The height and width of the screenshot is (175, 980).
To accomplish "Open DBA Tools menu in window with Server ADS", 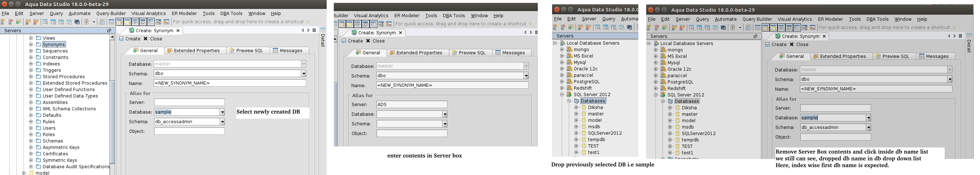I will pos(454,16).
